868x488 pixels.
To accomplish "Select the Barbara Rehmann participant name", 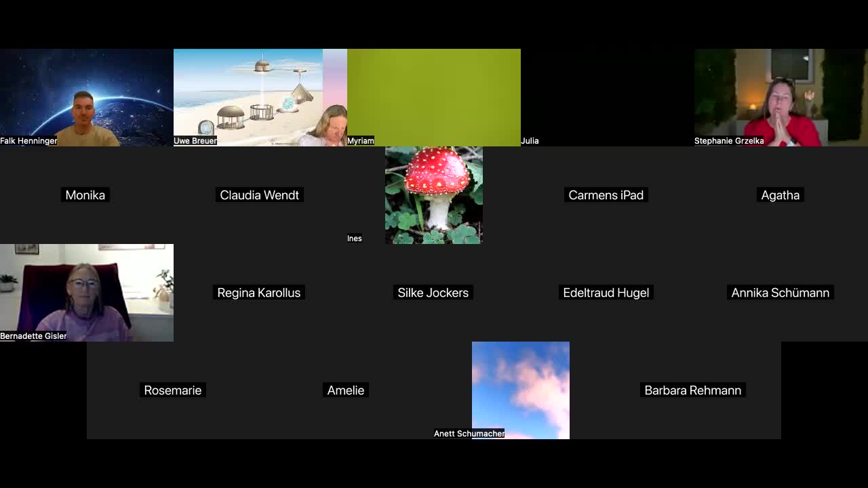I will click(693, 390).
